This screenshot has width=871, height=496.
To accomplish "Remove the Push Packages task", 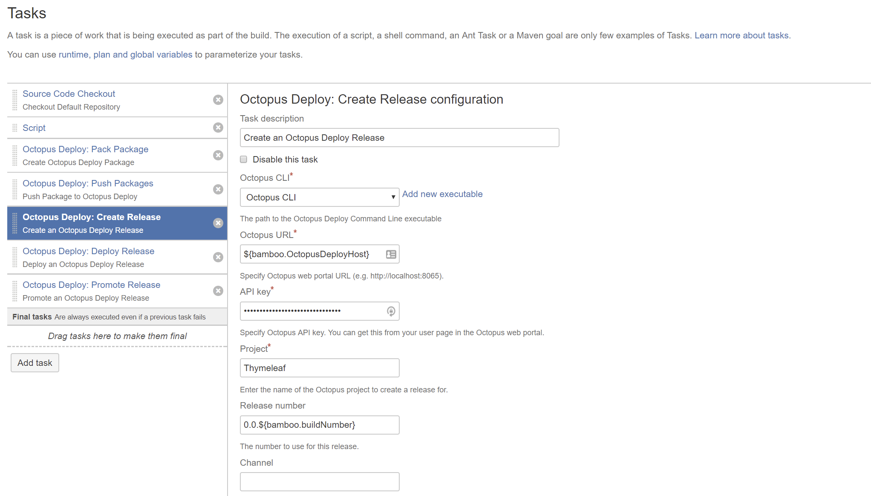I will coord(218,189).
